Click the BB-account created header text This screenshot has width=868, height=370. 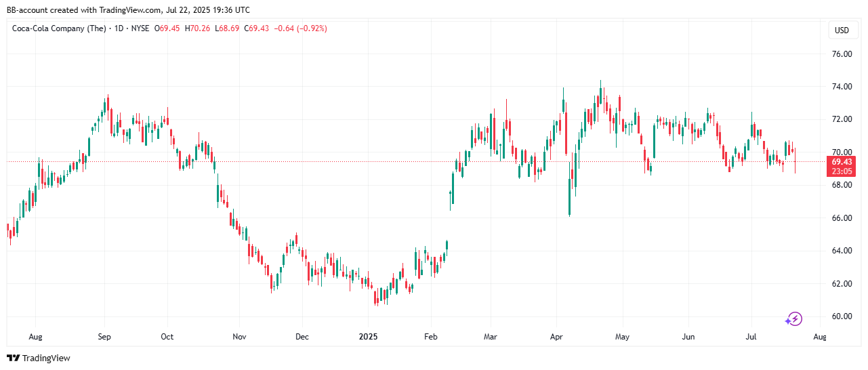coord(128,10)
